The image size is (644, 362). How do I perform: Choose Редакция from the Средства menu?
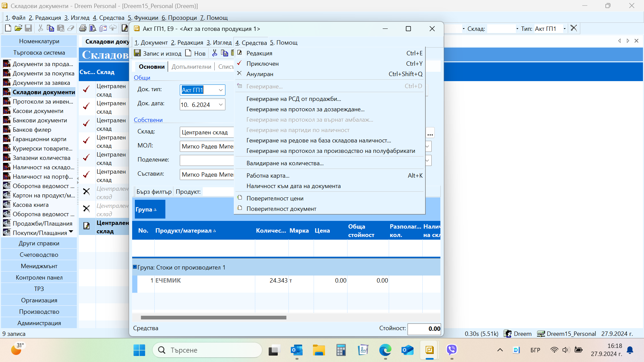coord(330,53)
